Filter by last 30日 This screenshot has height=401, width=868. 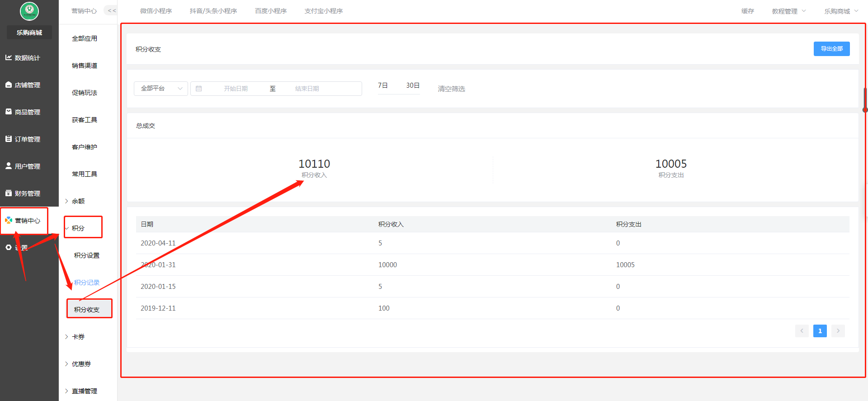(413, 85)
